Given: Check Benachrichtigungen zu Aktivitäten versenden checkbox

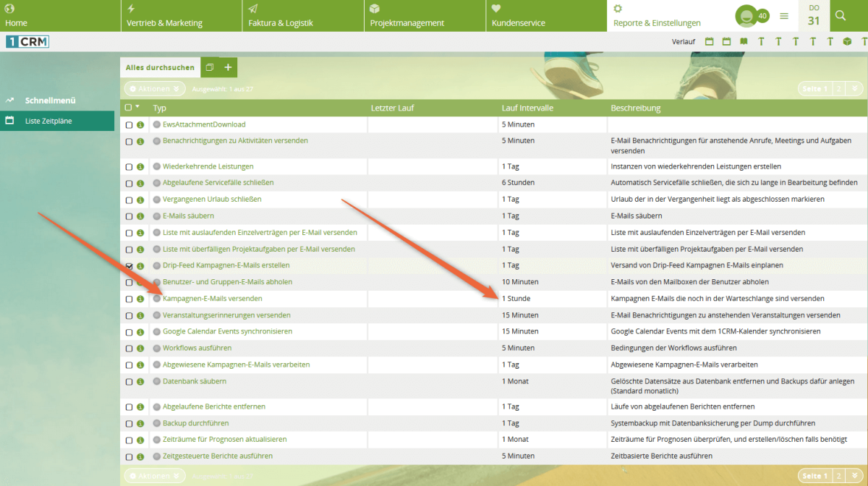Looking at the screenshot, I should tap(129, 142).
